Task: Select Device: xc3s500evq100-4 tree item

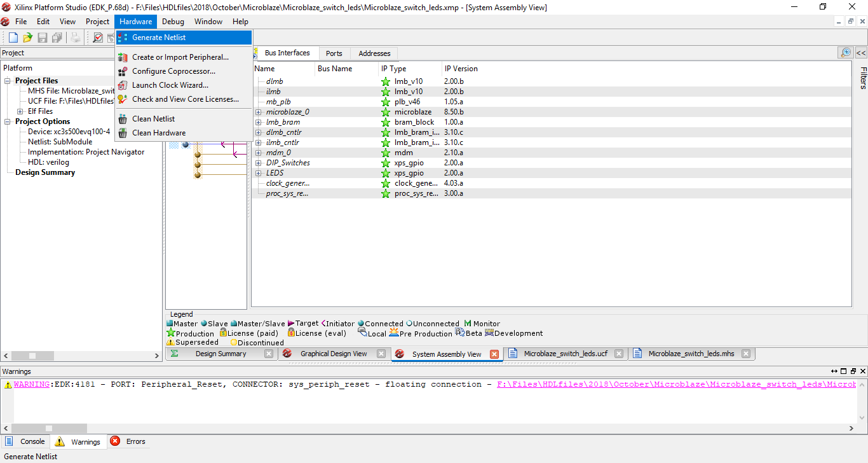Action: tap(69, 132)
